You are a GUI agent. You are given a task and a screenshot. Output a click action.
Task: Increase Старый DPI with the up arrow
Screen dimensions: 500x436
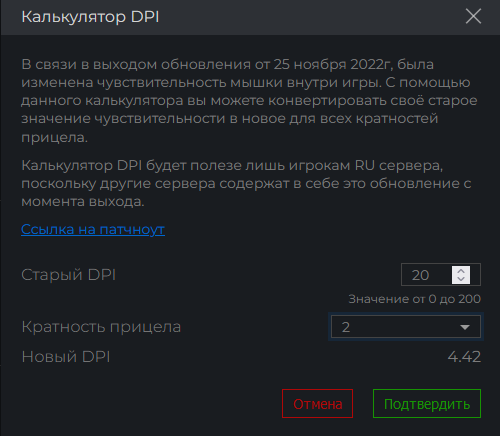click(461, 271)
